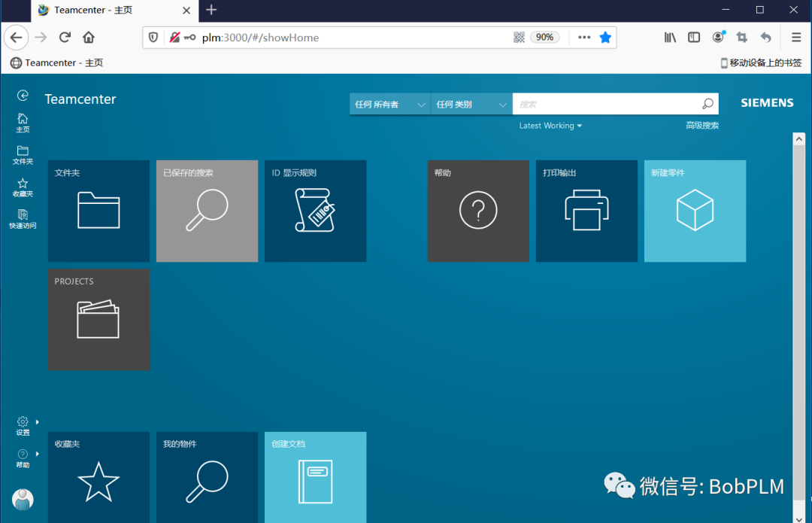Open 收藏夹 in the left sidebar
The width and height of the screenshot is (812, 523).
[23, 187]
